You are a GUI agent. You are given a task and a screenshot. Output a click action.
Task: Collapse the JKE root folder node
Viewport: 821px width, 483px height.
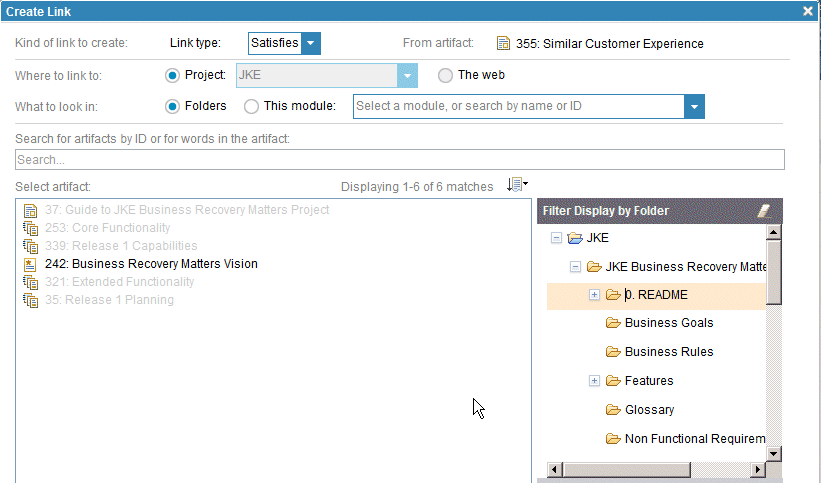(x=557, y=238)
